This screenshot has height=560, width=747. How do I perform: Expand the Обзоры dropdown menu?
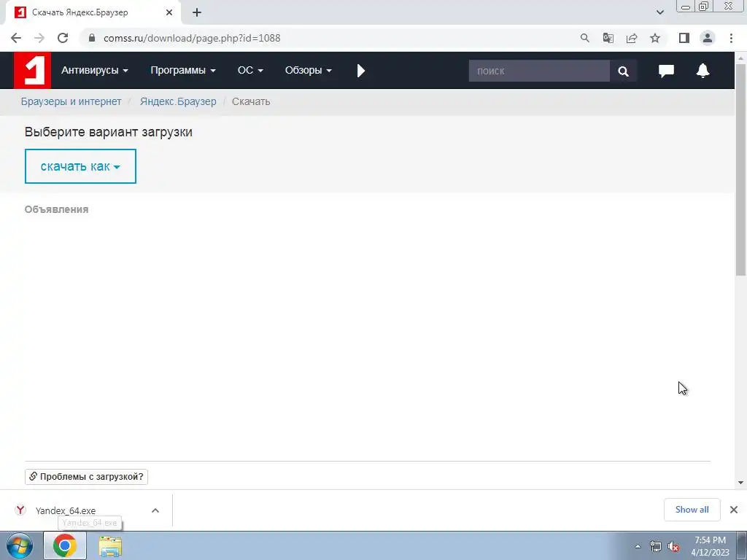pos(308,71)
